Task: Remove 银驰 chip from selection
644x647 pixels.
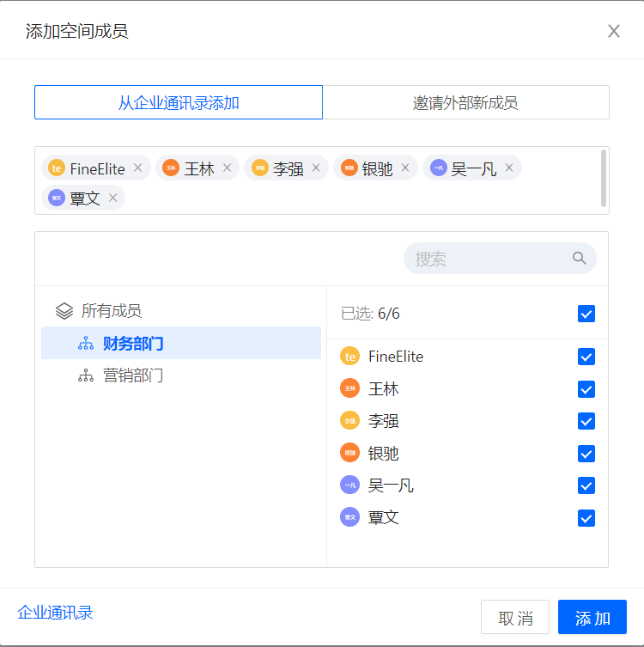Action: click(405, 168)
